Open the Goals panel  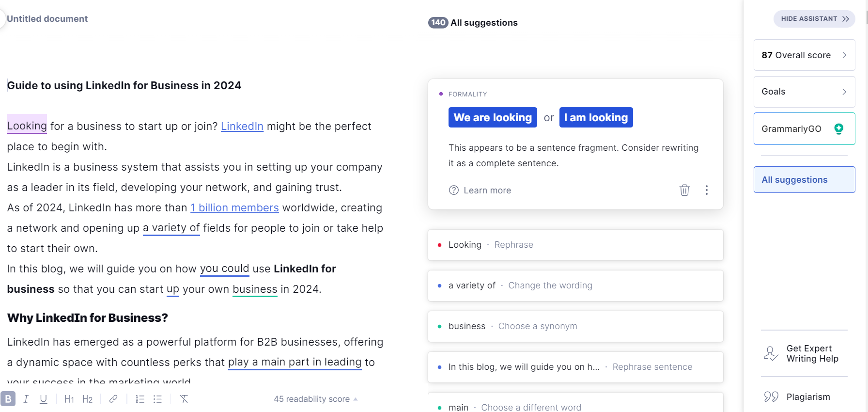click(804, 92)
